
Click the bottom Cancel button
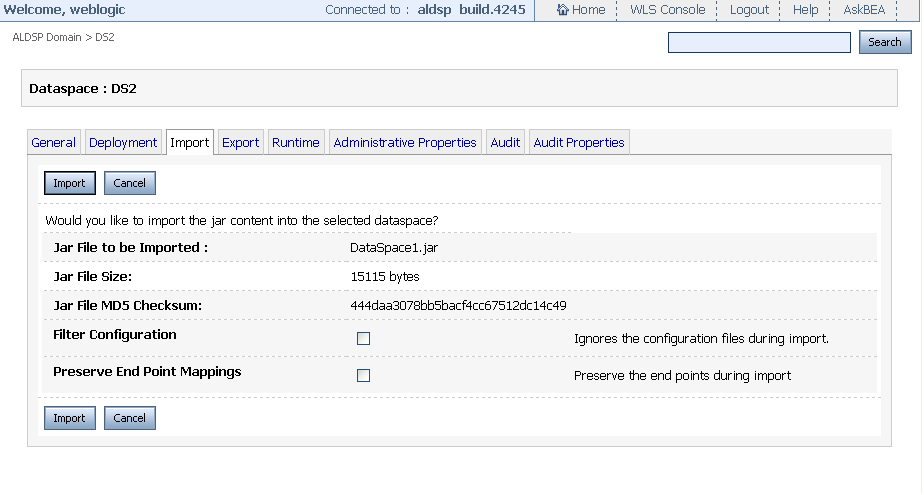tap(130, 418)
